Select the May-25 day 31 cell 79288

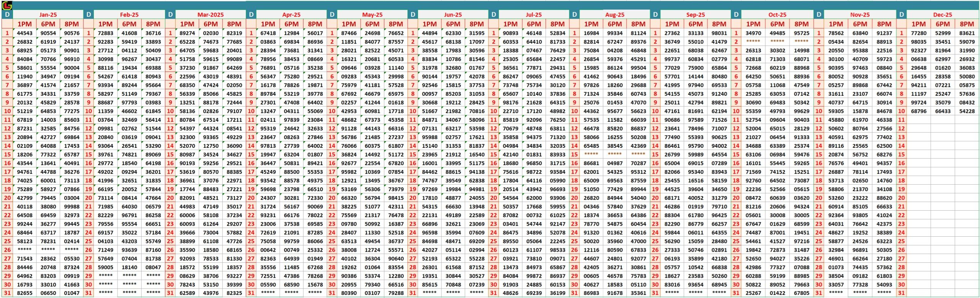click(396, 293)
